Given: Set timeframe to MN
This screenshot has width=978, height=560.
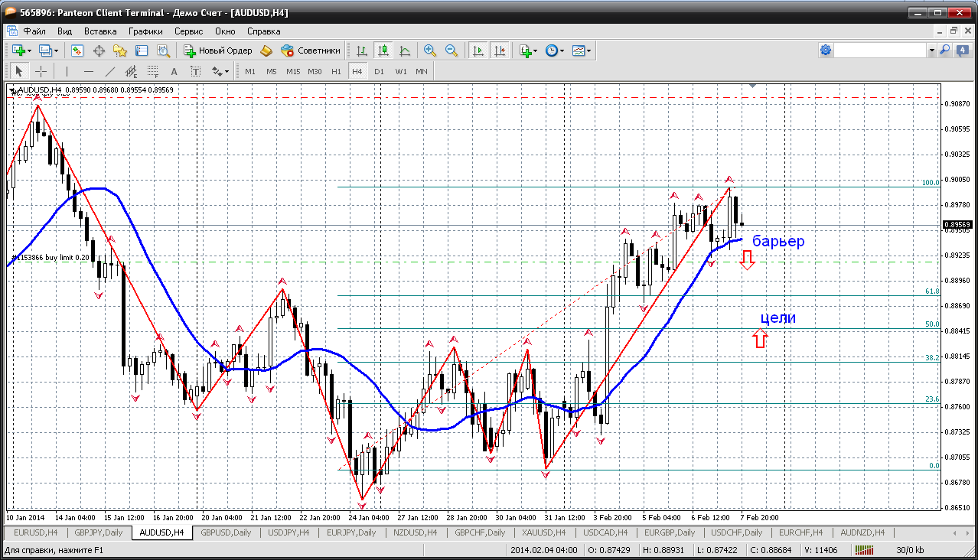Looking at the screenshot, I should (422, 71).
